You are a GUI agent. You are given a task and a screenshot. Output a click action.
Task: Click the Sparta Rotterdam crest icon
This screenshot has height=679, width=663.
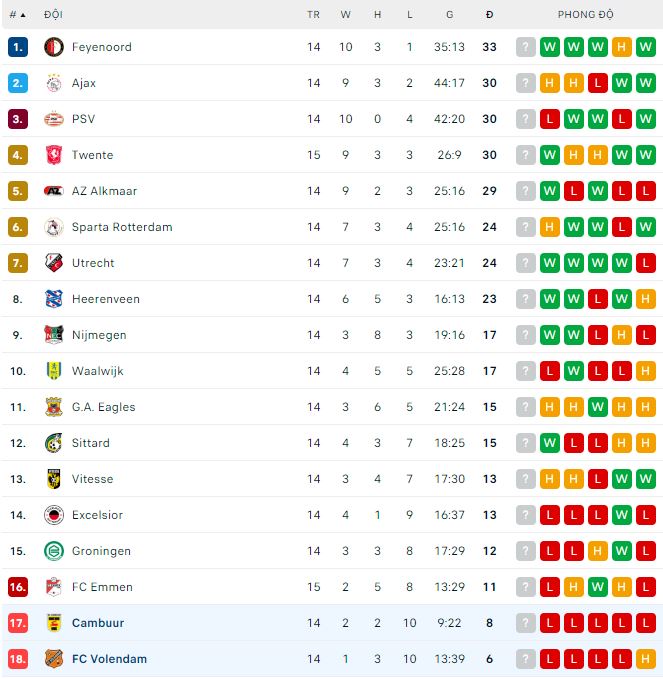click(x=54, y=227)
